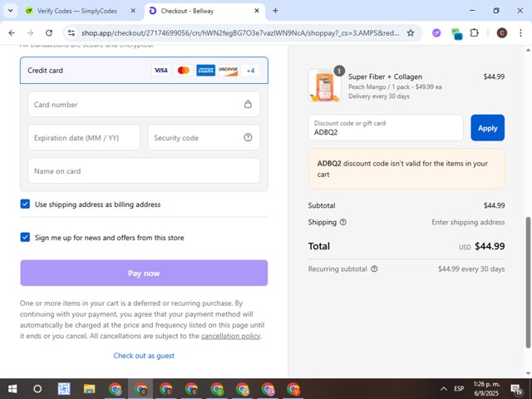Screen dimensions: 532x399
Task: Close the Checkout - Bellway tab
Action: (x=257, y=11)
